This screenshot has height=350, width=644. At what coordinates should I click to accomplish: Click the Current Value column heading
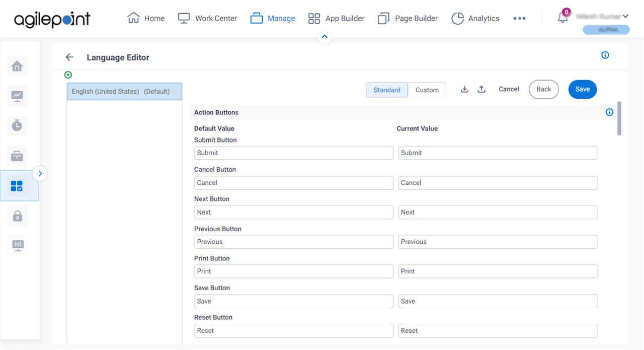(417, 128)
